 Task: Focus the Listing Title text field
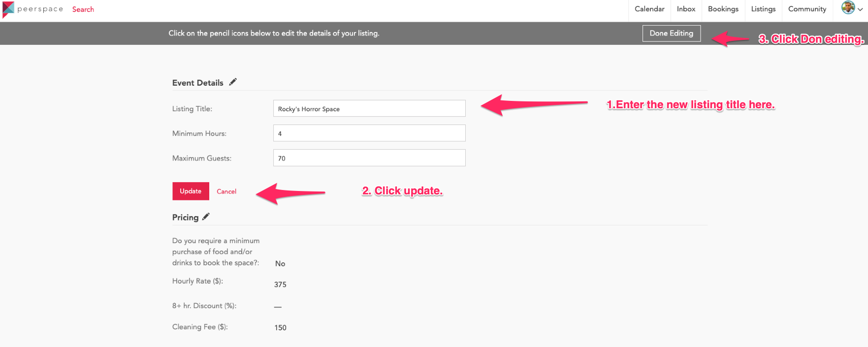369,109
